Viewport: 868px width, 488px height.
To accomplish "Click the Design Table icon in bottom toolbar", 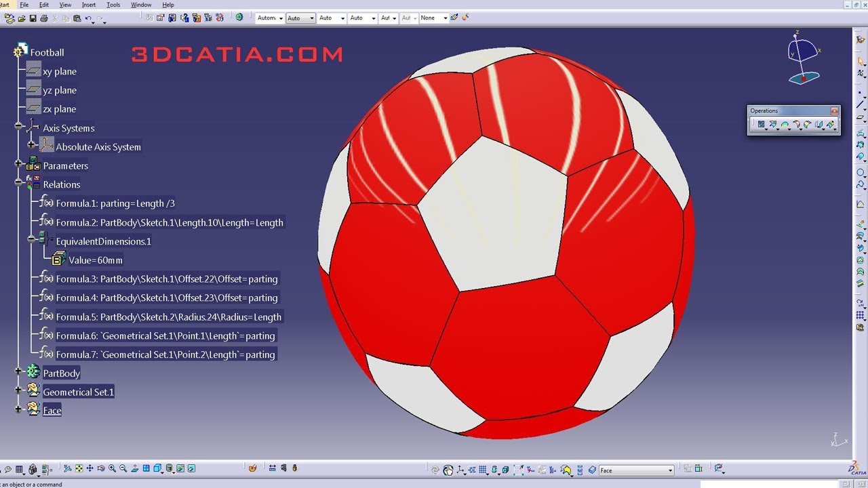I will [19, 469].
